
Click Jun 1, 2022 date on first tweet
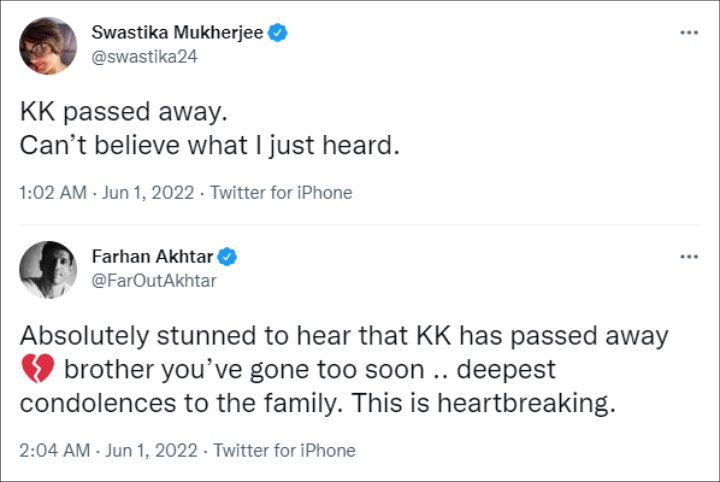(x=149, y=192)
